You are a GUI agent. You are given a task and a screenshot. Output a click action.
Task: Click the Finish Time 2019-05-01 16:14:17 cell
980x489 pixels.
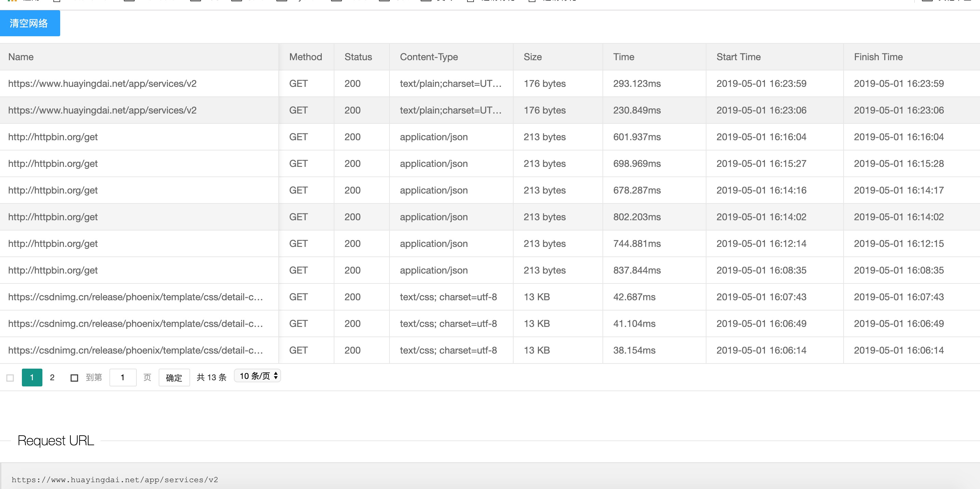pyautogui.click(x=912, y=190)
